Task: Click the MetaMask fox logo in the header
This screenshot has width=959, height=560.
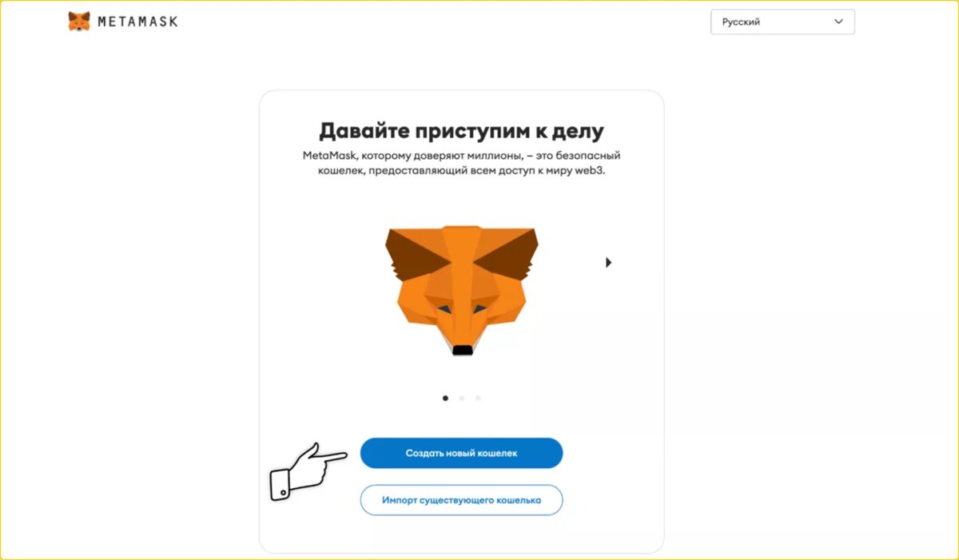Action: coord(79,21)
